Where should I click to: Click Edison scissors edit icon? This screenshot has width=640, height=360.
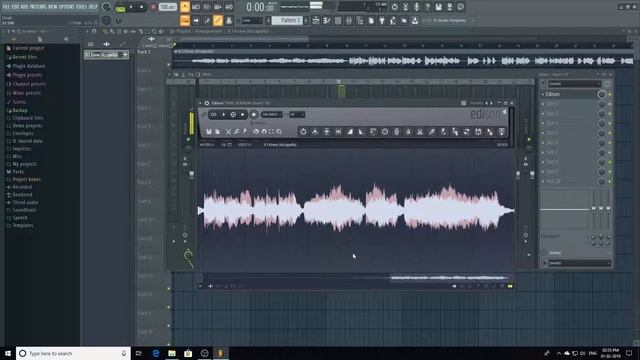tap(228, 132)
